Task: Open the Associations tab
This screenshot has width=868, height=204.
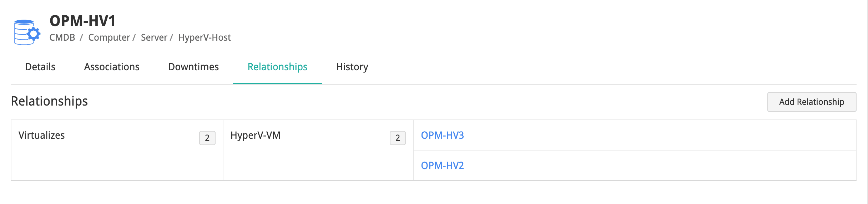Action: [x=112, y=67]
